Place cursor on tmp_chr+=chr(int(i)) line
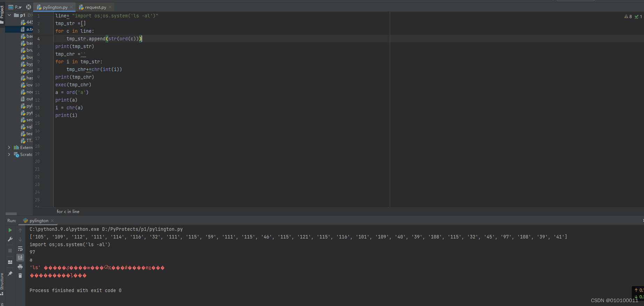This screenshot has height=306, width=644. (94, 69)
